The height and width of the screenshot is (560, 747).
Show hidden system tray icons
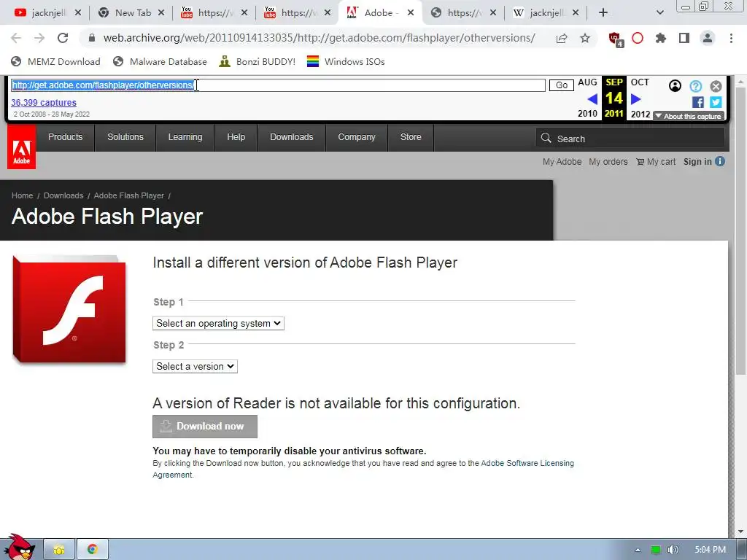tap(638, 550)
